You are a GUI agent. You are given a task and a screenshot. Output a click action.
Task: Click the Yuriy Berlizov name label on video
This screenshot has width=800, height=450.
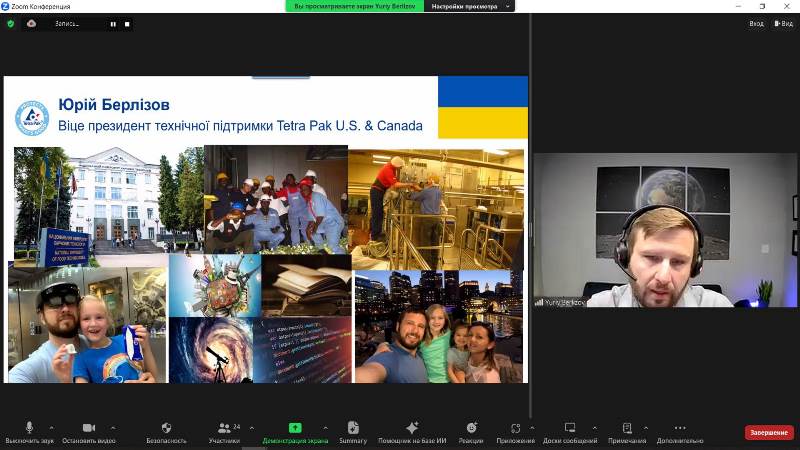(564, 303)
